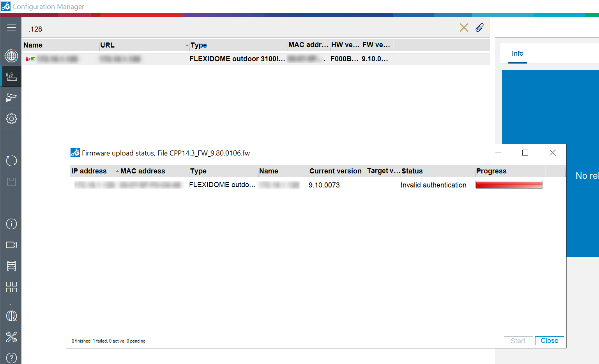
Task: Open the hamburger menu in sidebar
Action: [x=11, y=28]
